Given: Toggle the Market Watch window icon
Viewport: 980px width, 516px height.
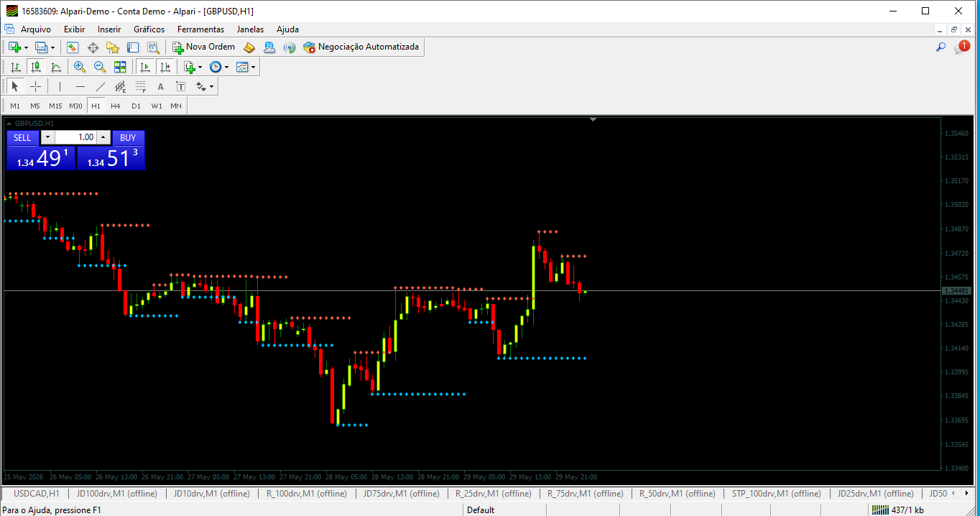Looking at the screenshot, I should [73, 47].
